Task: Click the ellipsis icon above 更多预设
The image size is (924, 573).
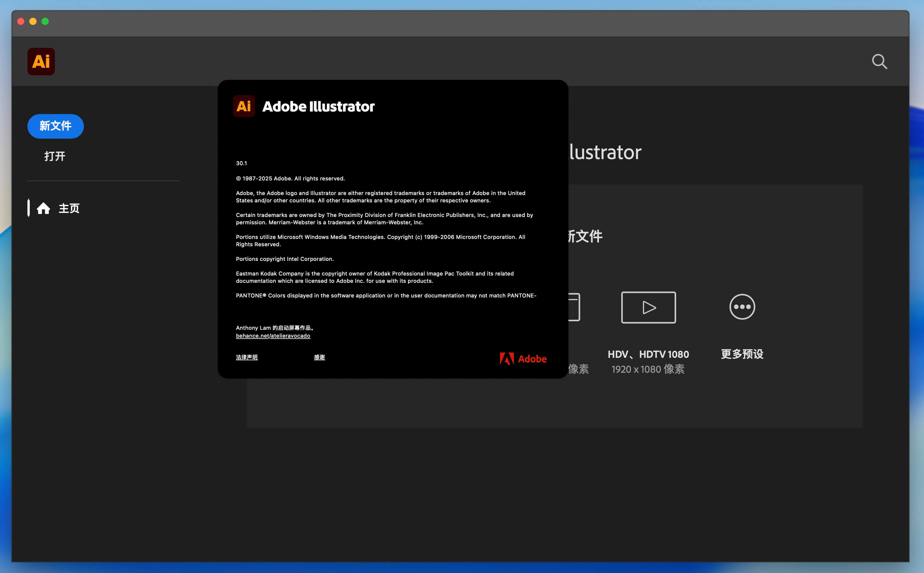Action: 742,307
